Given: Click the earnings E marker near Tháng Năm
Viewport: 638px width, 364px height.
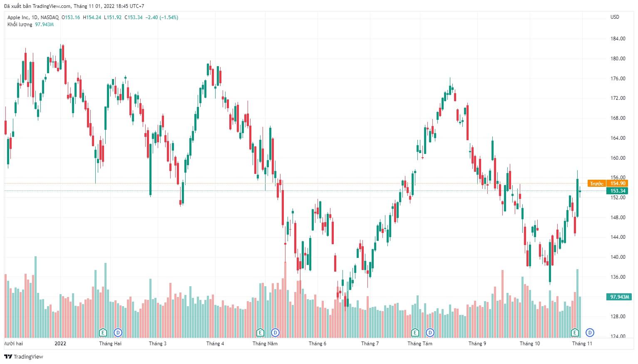Looking at the screenshot, I should click(x=260, y=332).
